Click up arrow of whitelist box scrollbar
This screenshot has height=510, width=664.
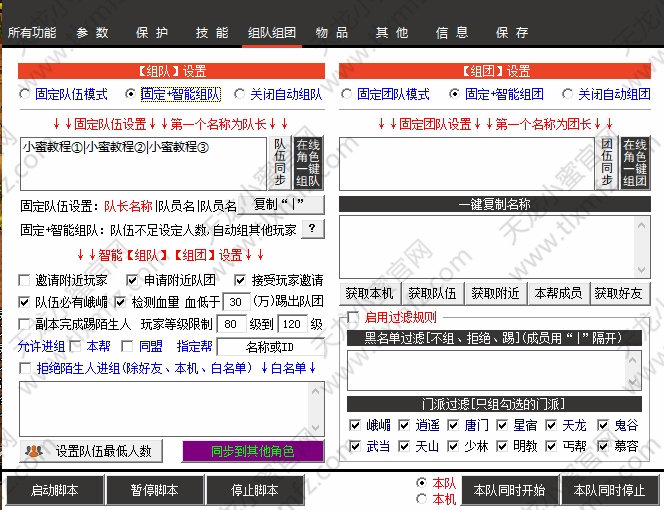tap(315, 391)
